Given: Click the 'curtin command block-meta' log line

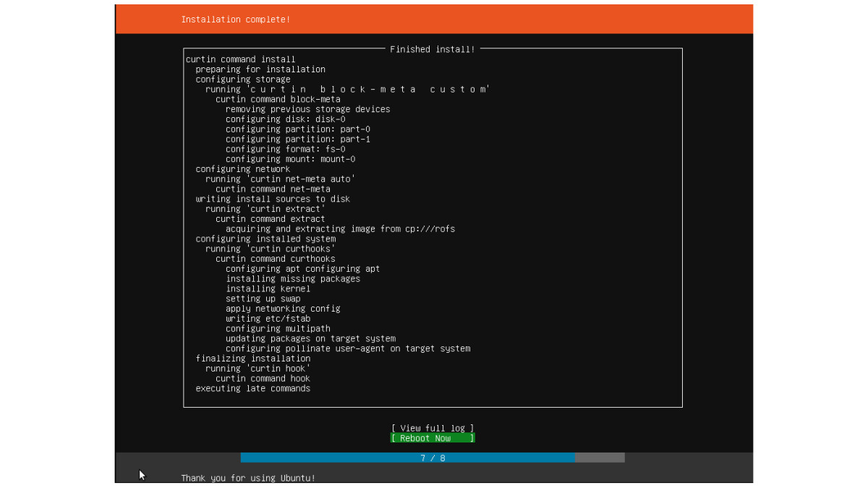Looking at the screenshot, I should [x=278, y=99].
